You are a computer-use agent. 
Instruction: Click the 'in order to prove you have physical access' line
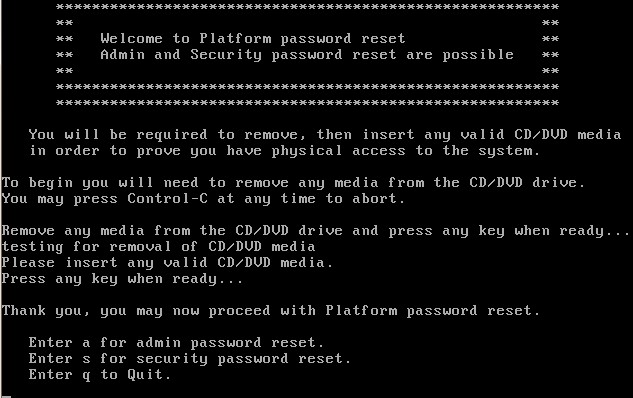[x=284, y=151]
